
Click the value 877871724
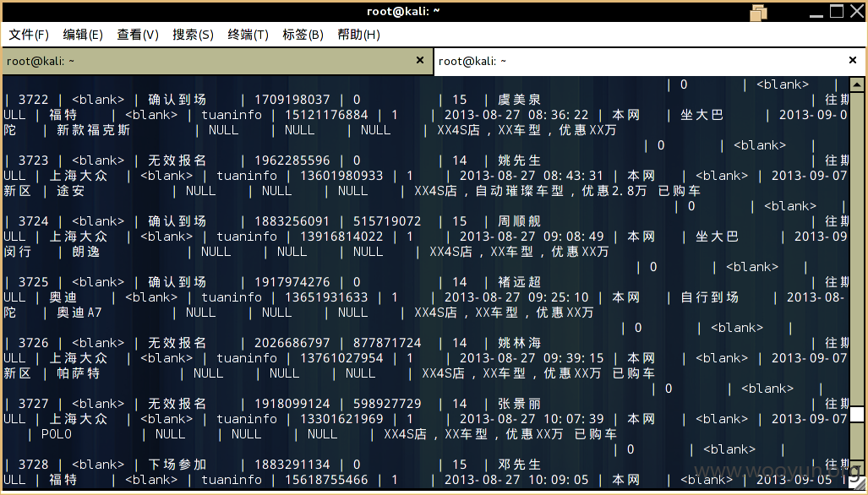pyautogui.click(x=387, y=344)
